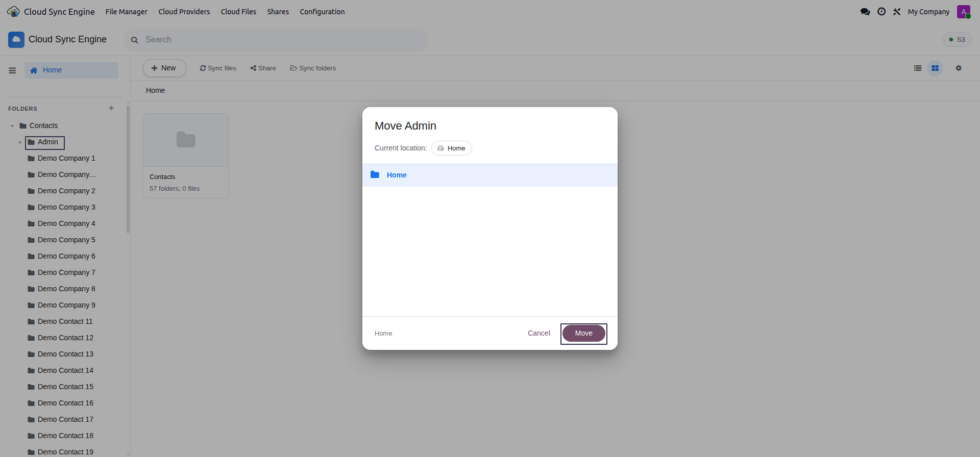Viewport: 980px width, 457px height.
Task: Click the Home folder icon in dialog
Action: pos(375,174)
